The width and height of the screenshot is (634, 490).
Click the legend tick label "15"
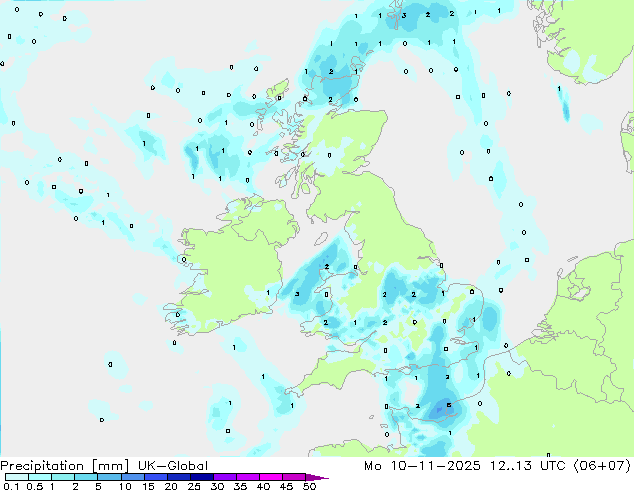pos(148,486)
